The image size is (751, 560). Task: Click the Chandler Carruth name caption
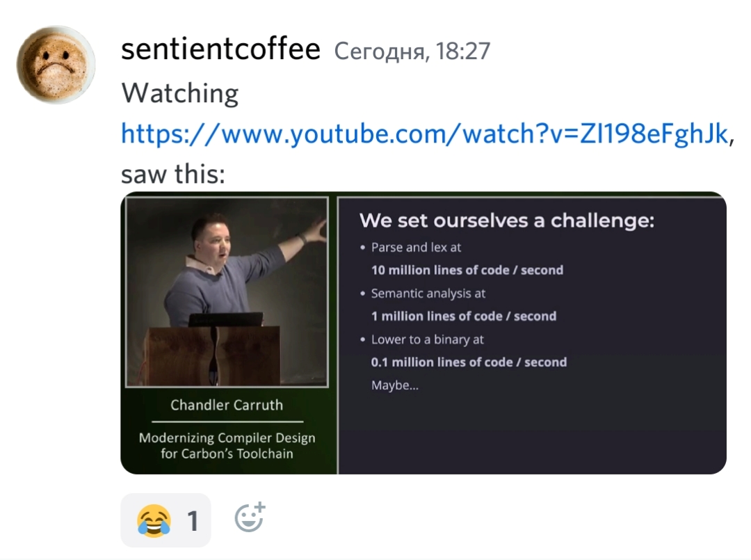227,406
